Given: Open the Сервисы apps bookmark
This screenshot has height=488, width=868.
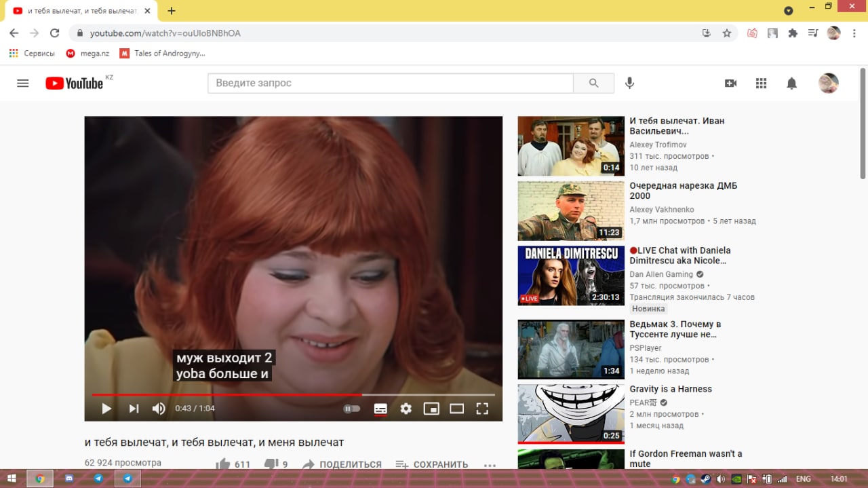Looking at the screenshot, I should pos(32,53).
